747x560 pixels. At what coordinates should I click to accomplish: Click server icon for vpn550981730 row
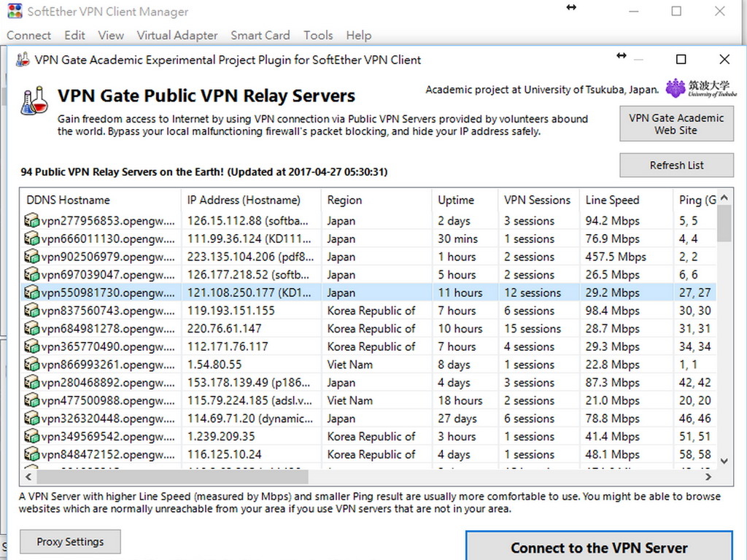click(31, 292)
